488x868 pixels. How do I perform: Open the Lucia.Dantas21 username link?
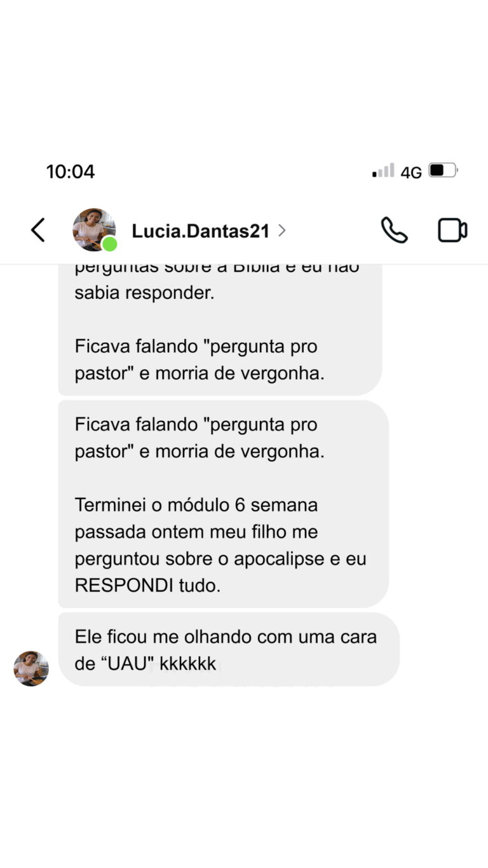(201, 231)
